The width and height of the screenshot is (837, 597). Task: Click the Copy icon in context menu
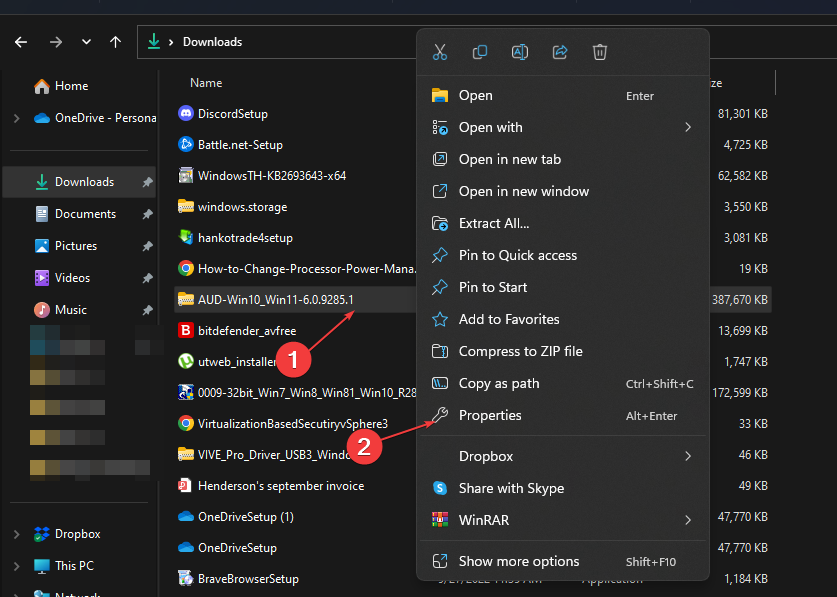[480, 52]
